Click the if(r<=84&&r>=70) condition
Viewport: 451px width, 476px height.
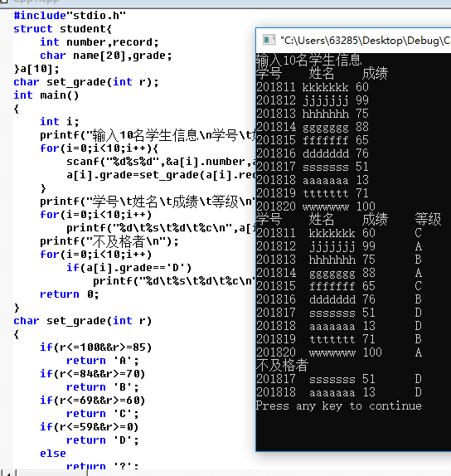point(93,374)
